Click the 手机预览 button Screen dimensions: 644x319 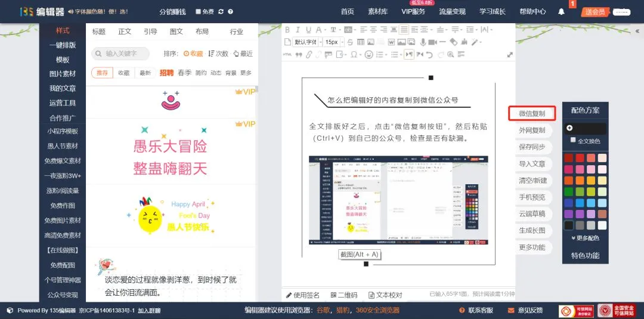(x=532, y=197)
